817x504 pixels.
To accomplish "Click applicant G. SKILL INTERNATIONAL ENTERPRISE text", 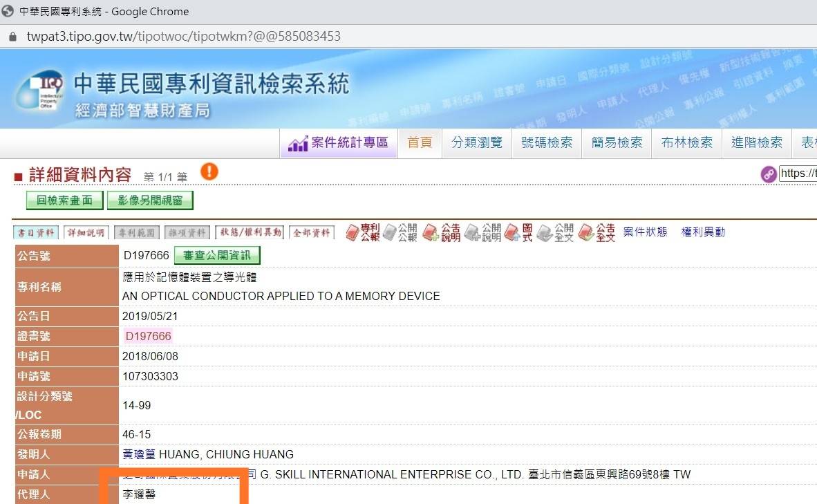I will click(x=391, y=475).
